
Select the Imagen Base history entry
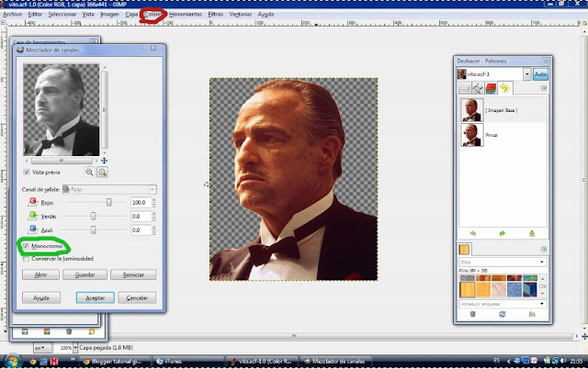tap(503, 110)
